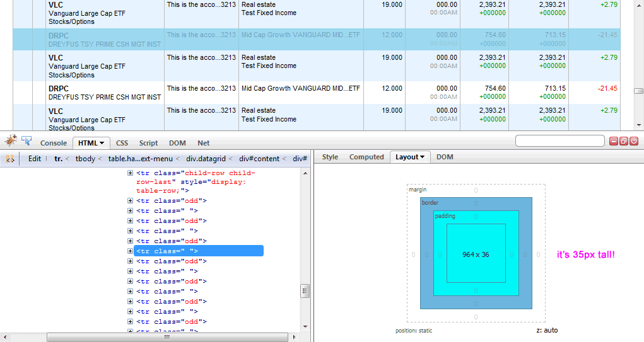Click the horizontal scrollbar left arrow
Screen dimensions: 644x342
coord(4,337)
